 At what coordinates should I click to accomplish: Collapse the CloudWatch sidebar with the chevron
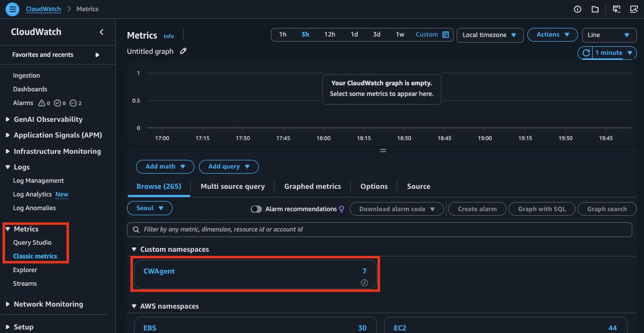pos(101,32)
